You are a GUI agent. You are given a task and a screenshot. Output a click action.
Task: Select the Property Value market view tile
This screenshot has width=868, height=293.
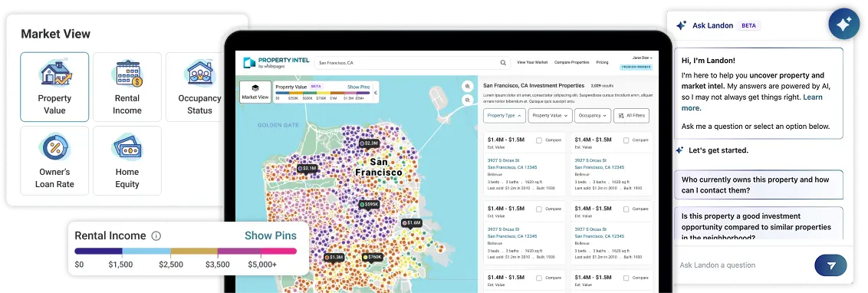(54, 87)
